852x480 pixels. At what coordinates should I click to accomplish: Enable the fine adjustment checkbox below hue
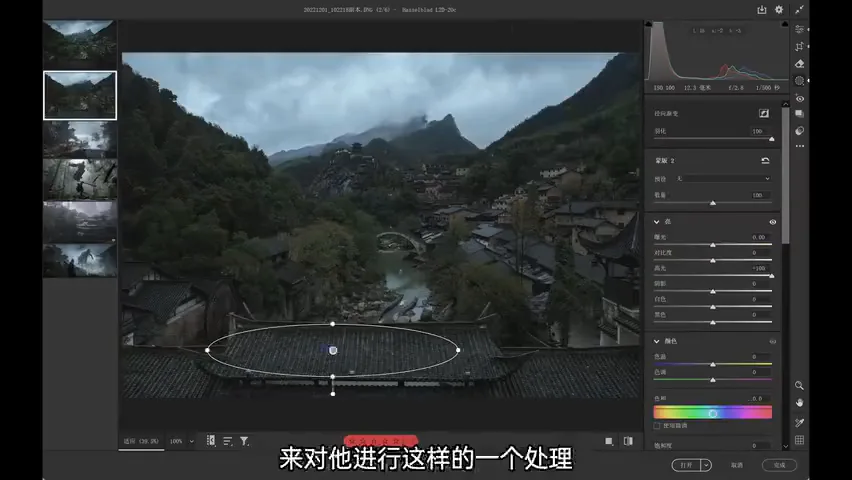(657, 426)
